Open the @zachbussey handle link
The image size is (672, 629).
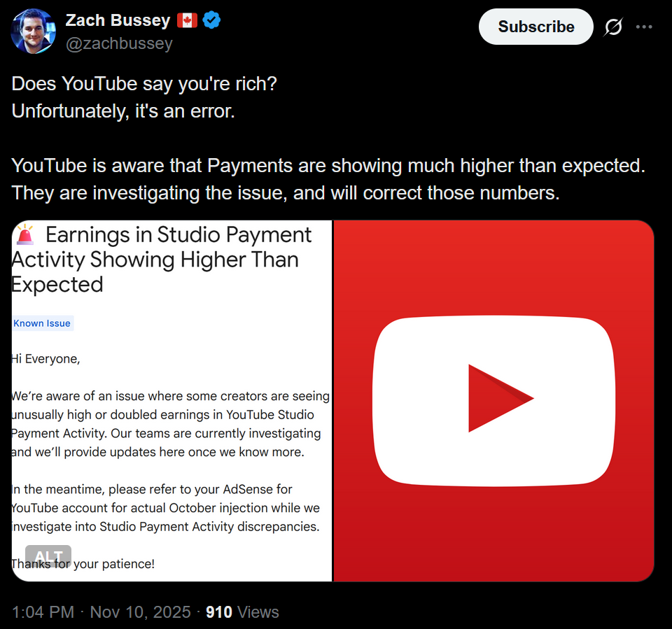point(119,43)
